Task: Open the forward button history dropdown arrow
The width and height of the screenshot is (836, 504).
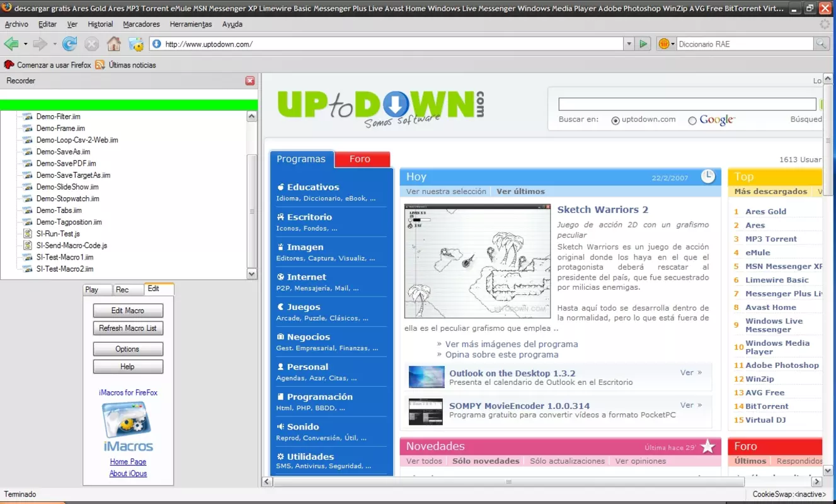Action: point(55,44)
